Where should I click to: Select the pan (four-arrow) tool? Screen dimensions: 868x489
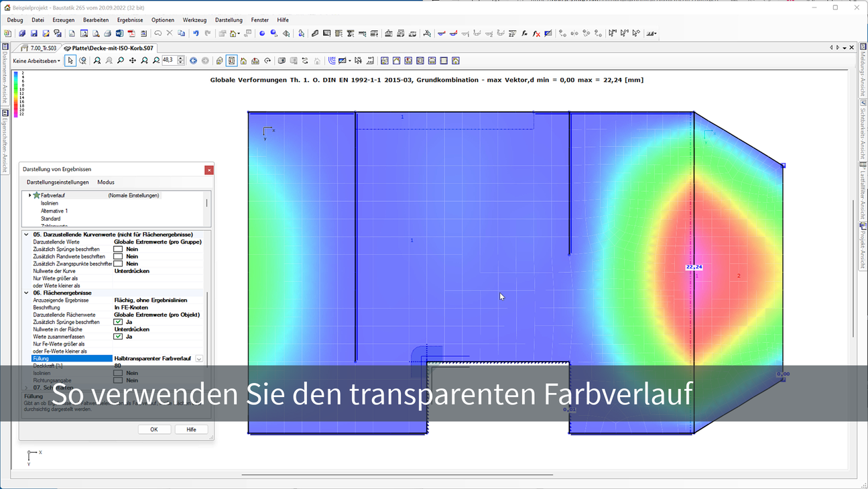coord(133,60)
